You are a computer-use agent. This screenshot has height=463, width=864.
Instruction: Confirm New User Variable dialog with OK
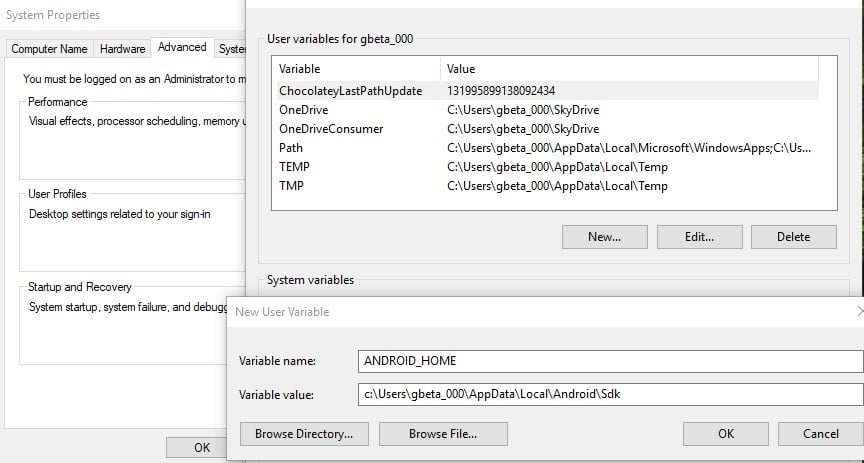click(726, 434)
